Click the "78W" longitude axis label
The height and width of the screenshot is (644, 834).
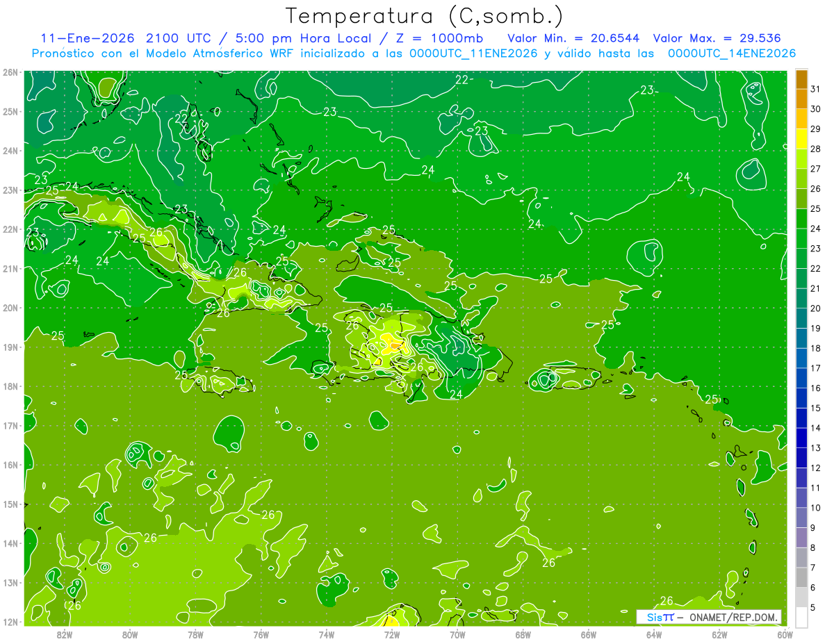[x=195, y=635]
